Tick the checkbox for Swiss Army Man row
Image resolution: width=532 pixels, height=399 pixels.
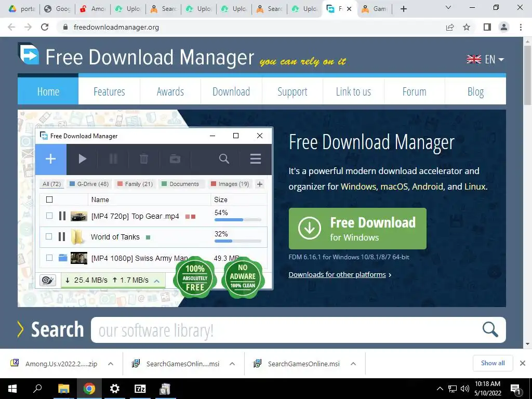(x=49, y=258)
